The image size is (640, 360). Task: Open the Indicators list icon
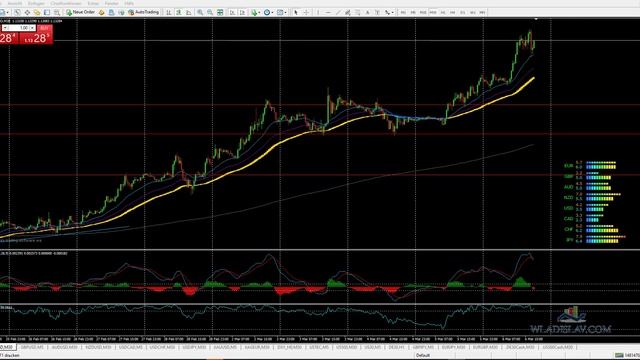click(254, 12)
